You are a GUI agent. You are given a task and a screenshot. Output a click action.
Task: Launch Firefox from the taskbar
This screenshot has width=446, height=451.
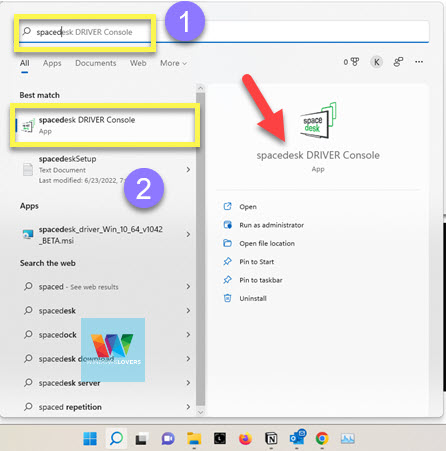[246, 438]
